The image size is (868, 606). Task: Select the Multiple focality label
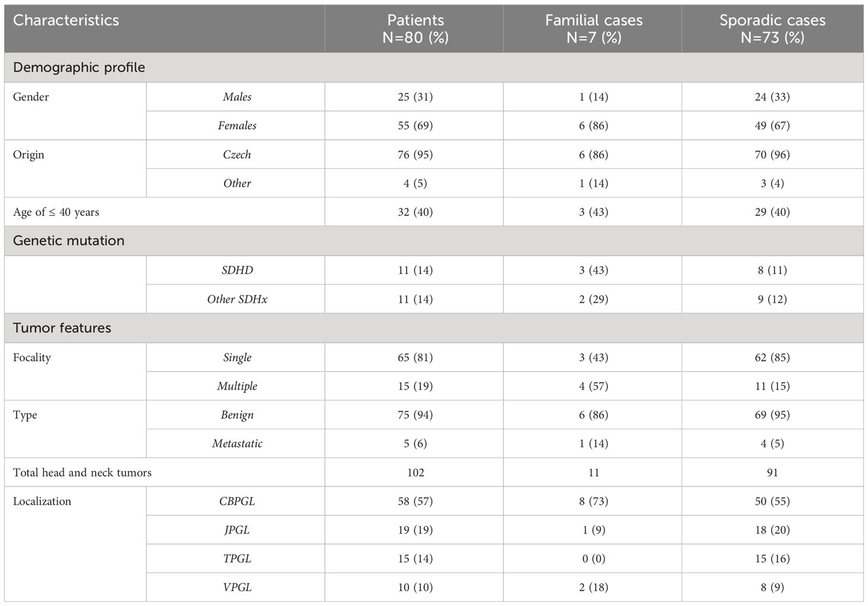[237, 386]
